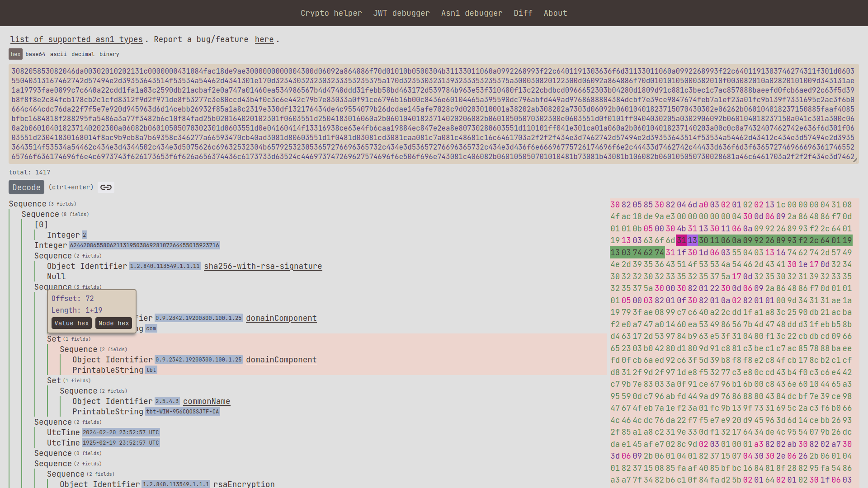Click the PrintableString value tbt

151,370
